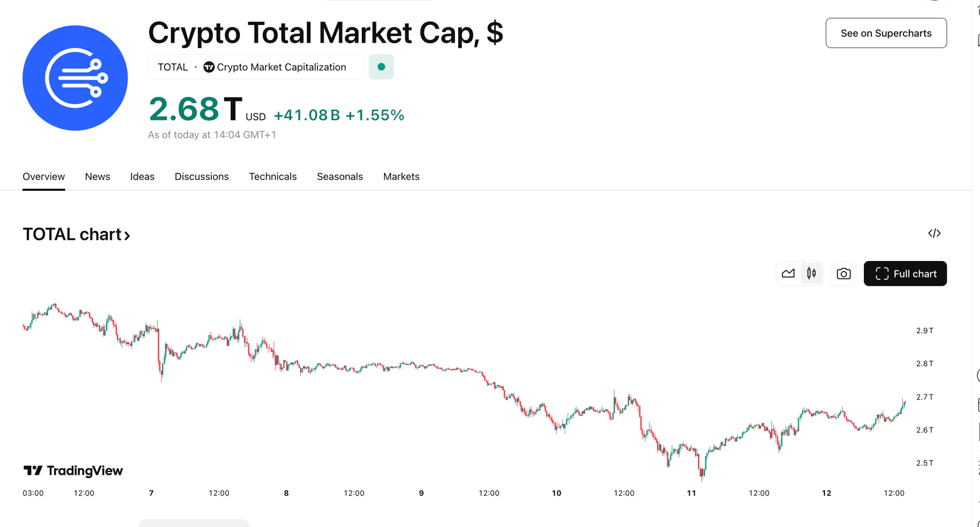
Task: Click the green market status dot
Action: (x=381, y=67)
